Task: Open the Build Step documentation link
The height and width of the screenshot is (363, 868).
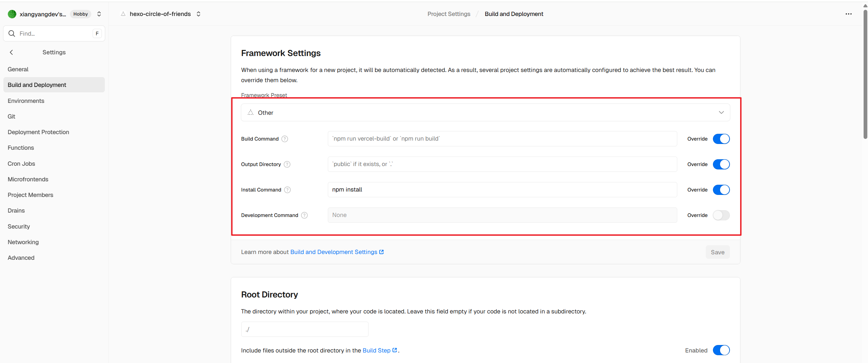Action: 380,350
